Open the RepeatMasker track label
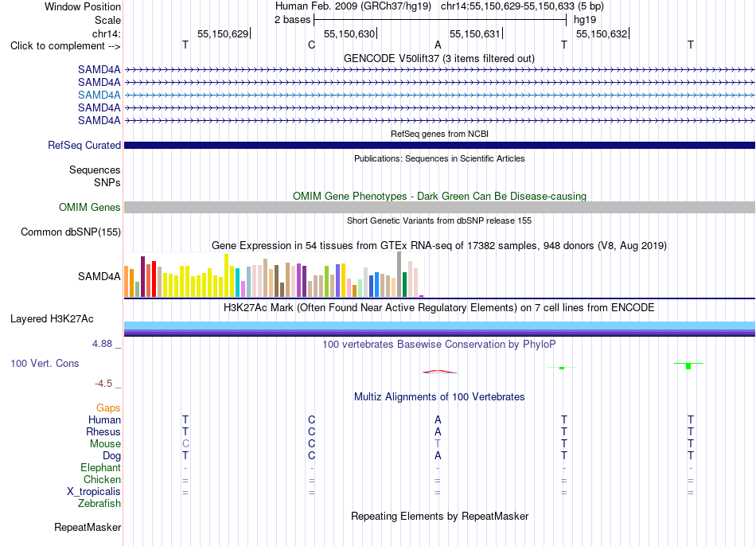This screenshot has height=546, width=756. click(x=88, y=528)
